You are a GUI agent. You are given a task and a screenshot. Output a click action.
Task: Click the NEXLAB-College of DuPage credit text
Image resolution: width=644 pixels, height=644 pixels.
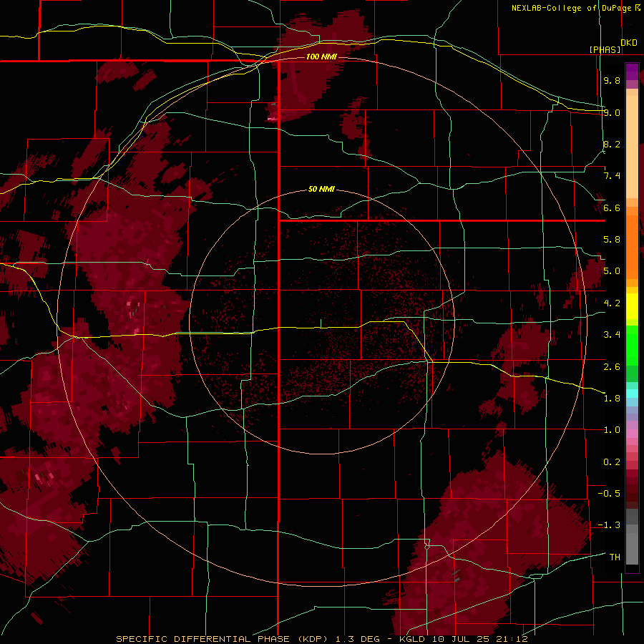572,8
